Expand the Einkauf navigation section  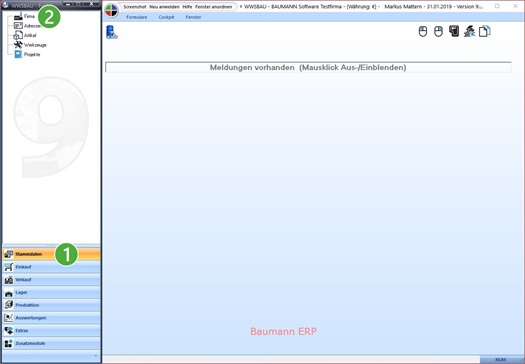pos(52,267)
